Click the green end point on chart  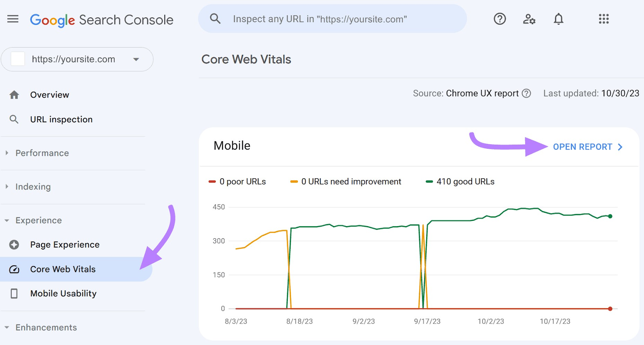610,216
